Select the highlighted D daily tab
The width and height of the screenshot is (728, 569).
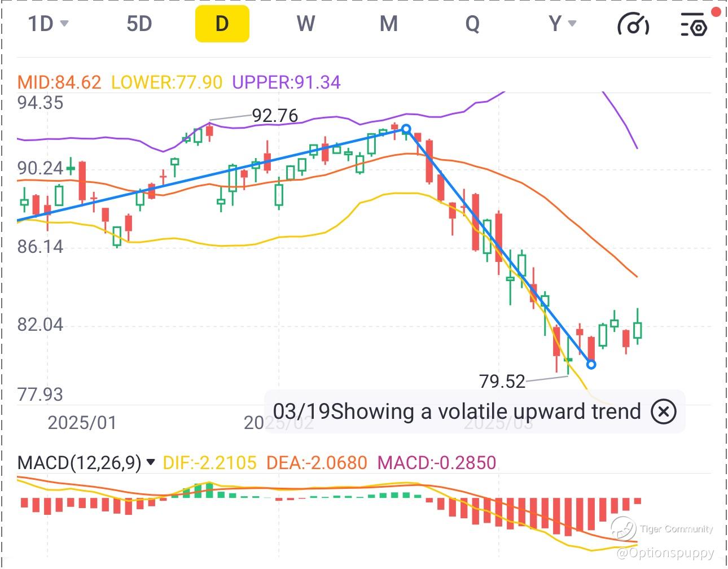coord(222,24)
